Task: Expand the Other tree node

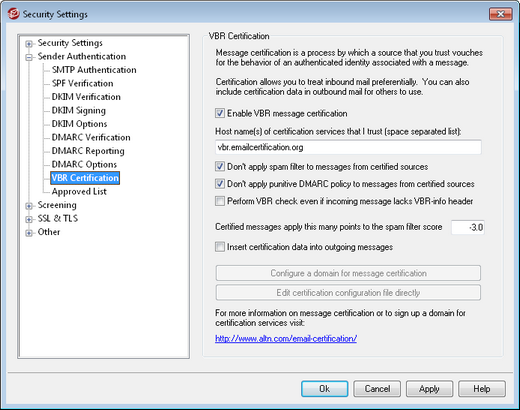Action: (29, 233)
